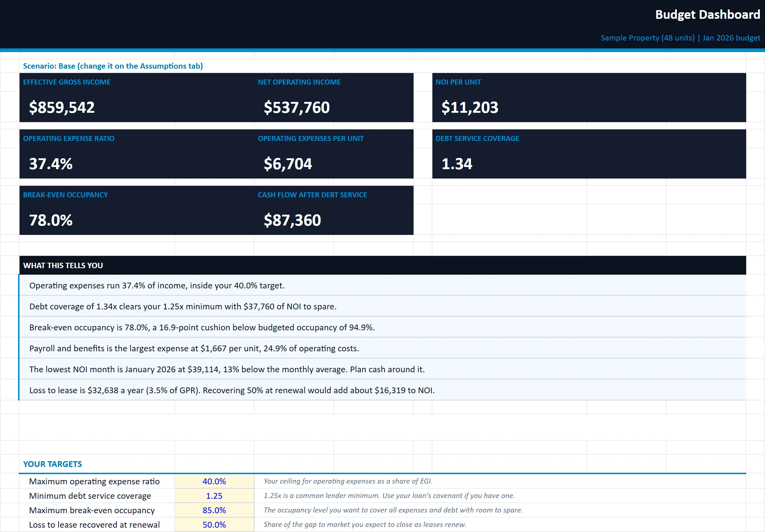Edit Maximum break-even occupancy input 85.0%

[214, 510]
